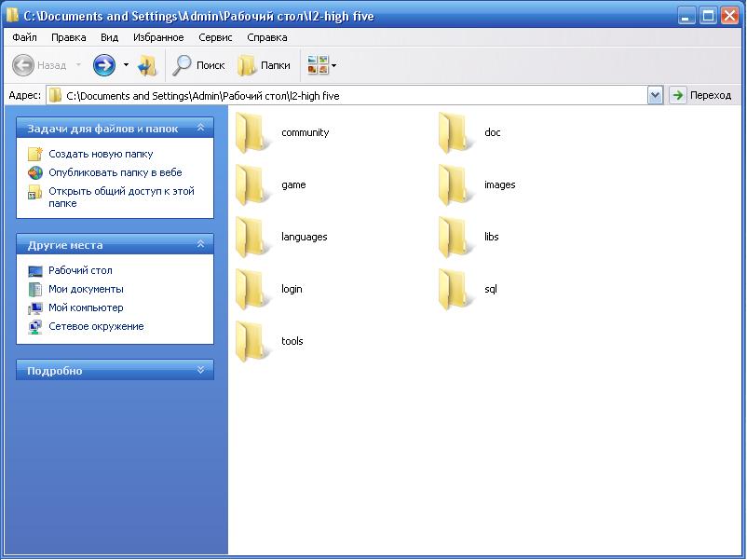Open the community folder icon
The height and width of the screenshot is (560, 747).
251,132
